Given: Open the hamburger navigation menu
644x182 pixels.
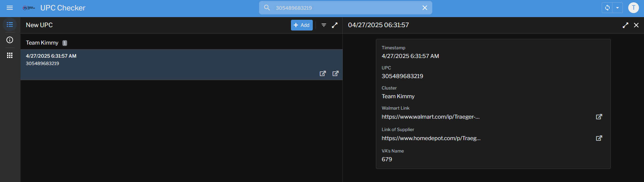Looking at the screenshot, I should click(x=10, y=8).
